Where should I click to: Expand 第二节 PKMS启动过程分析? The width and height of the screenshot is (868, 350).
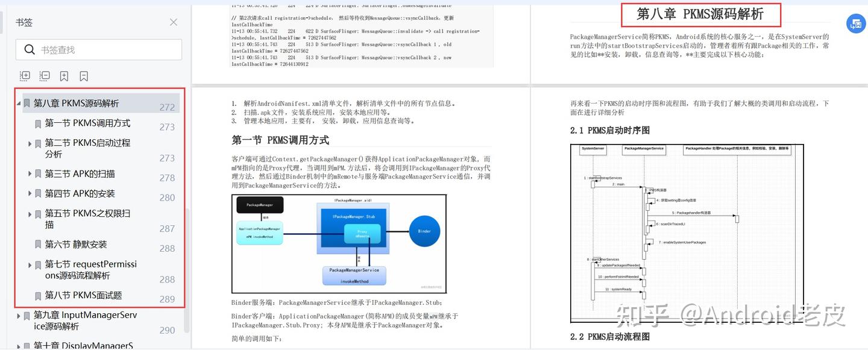click(29, 143)
